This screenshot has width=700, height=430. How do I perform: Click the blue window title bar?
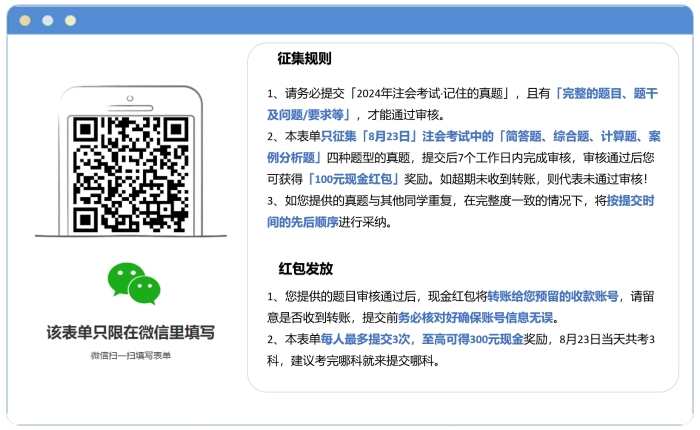[380, 20]
